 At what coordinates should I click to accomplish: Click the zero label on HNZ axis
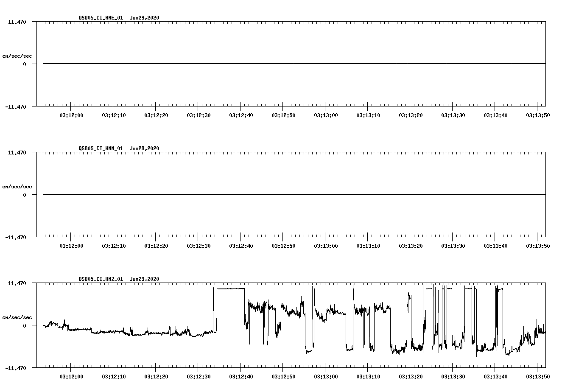[25, 326]
